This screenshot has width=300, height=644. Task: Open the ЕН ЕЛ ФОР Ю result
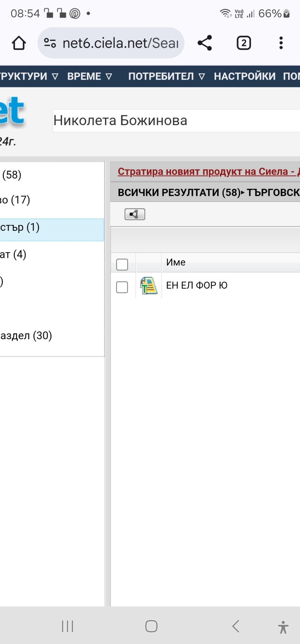tap(197, 286)
